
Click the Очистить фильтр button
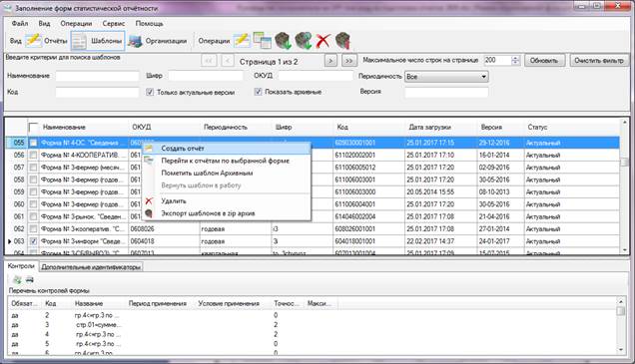(x=599, y=61)
